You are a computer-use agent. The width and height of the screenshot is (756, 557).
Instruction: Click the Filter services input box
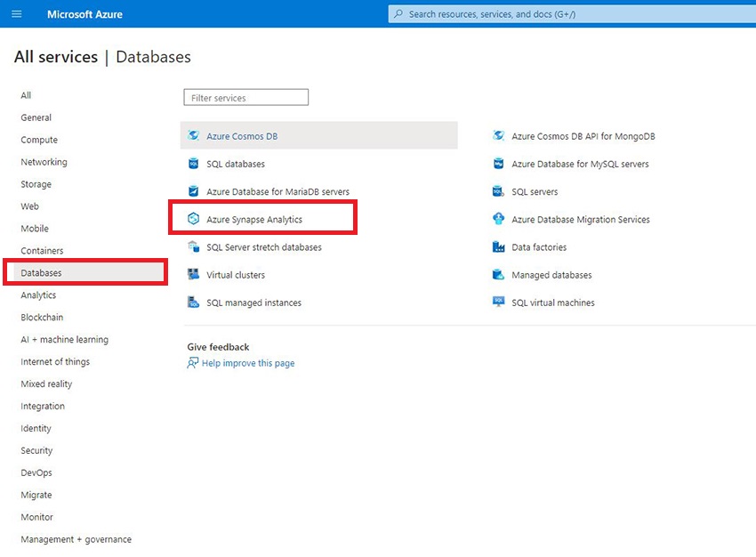click(x=245, y=98)
